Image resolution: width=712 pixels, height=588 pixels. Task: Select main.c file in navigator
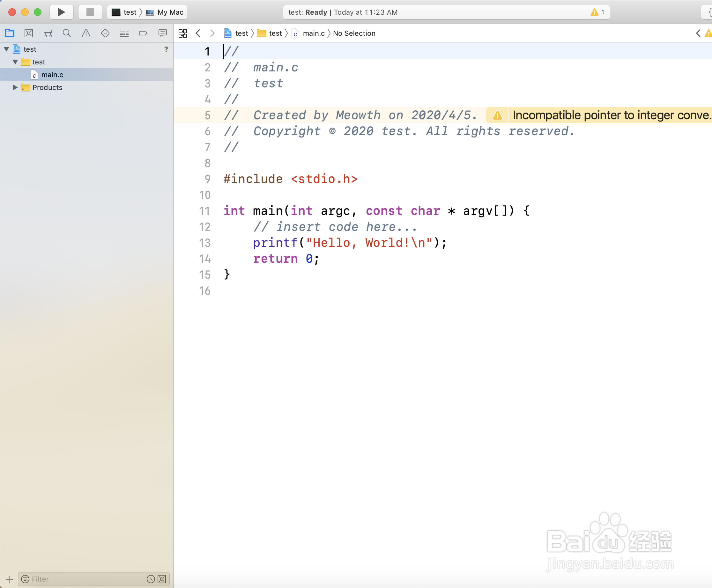coord(51,74)
